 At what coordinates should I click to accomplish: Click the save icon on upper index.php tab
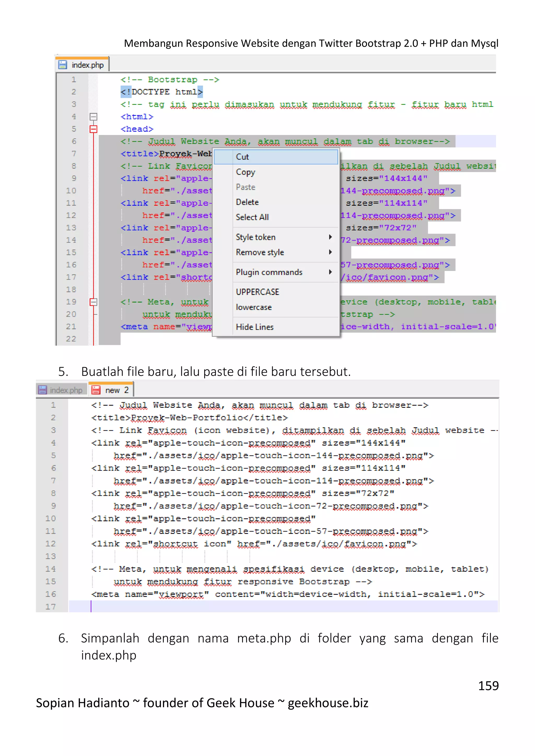pos(63,65)
